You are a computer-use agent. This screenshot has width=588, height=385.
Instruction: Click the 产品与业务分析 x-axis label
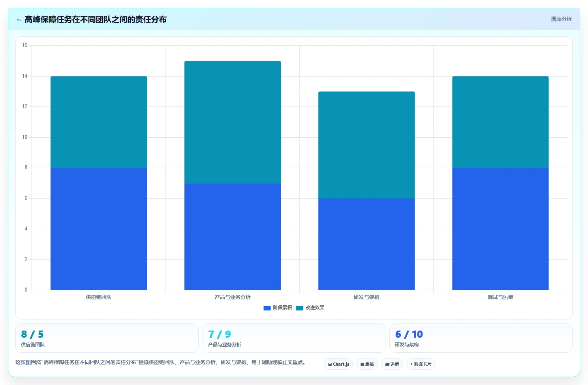tap(233, 297)
